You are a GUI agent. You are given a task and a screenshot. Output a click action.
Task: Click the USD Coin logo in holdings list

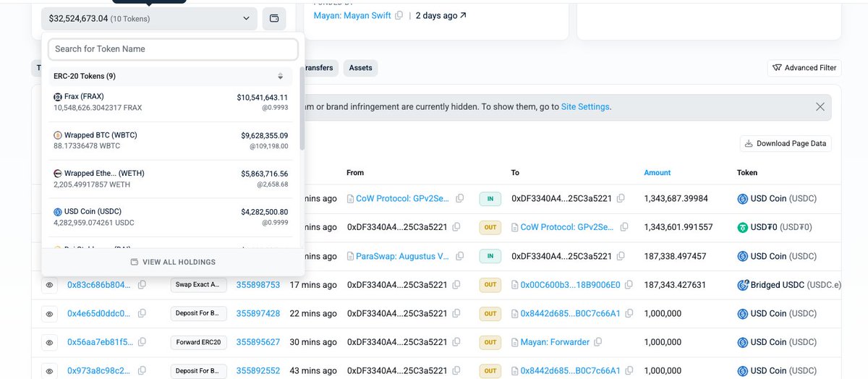58,212
